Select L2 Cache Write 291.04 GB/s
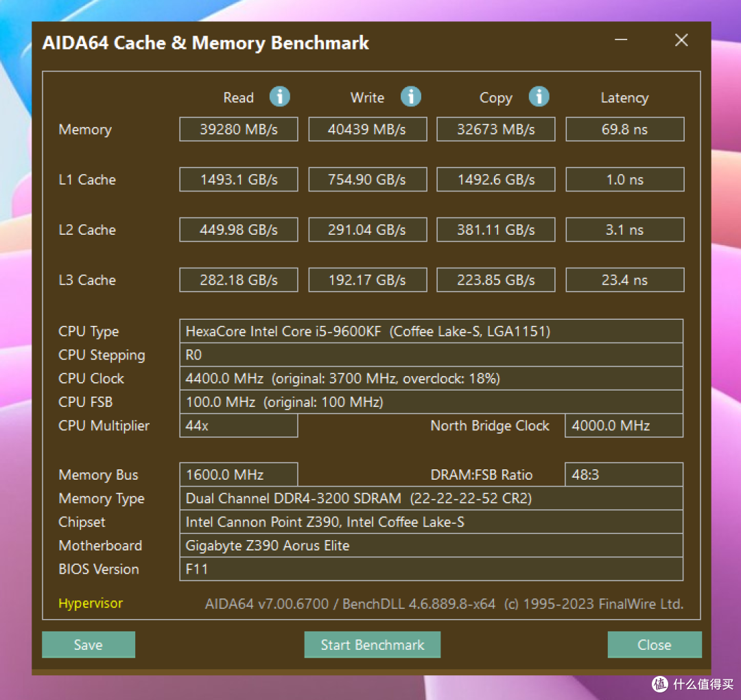 [x=368, y=230]
